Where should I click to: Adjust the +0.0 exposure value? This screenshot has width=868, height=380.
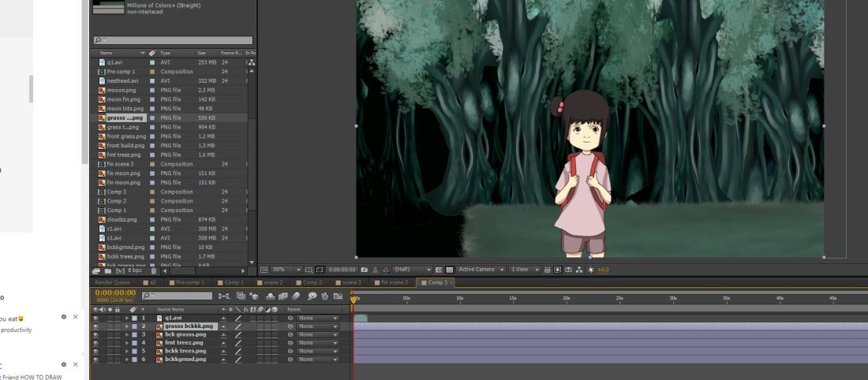604,270
